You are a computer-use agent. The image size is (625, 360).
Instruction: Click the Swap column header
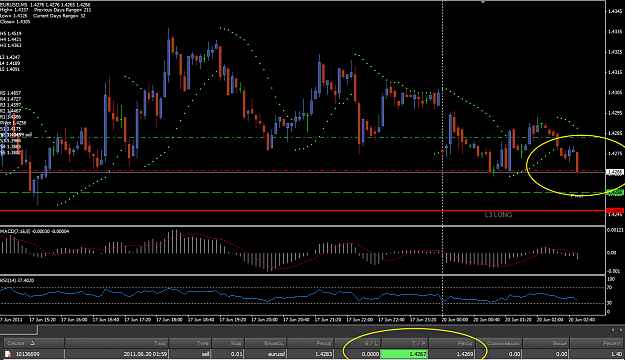click(546, 343)
